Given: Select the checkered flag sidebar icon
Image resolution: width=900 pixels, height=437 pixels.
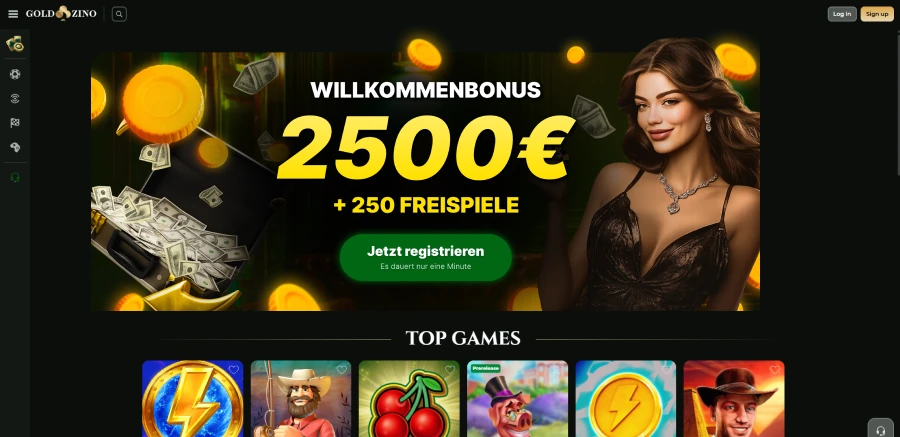Looking at the screenshot, I should click(15, 123).
